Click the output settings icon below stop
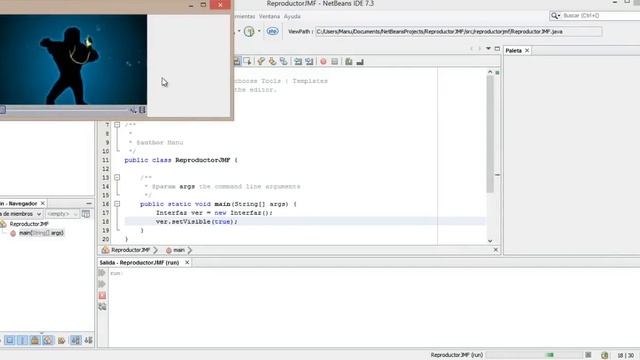Image resolution: width=640 pixels, height=360 pixels. click(102, 307)
